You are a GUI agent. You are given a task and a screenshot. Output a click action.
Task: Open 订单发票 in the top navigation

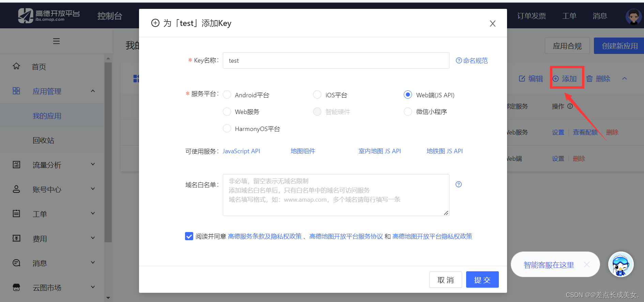pyautogui.click(x=532, y=16)
